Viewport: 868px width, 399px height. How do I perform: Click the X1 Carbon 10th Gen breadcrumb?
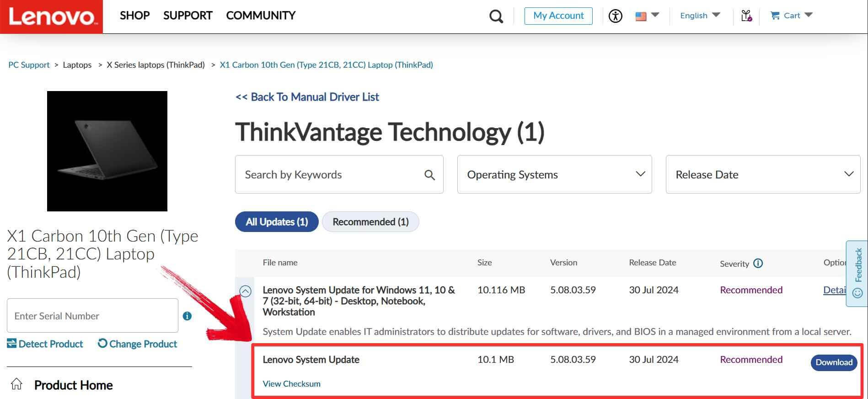point(326,65)
